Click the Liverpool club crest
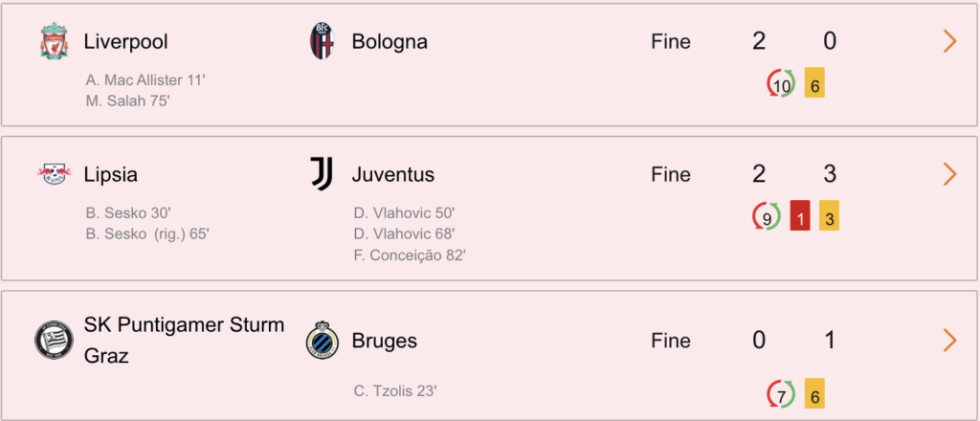 (54, 42)
